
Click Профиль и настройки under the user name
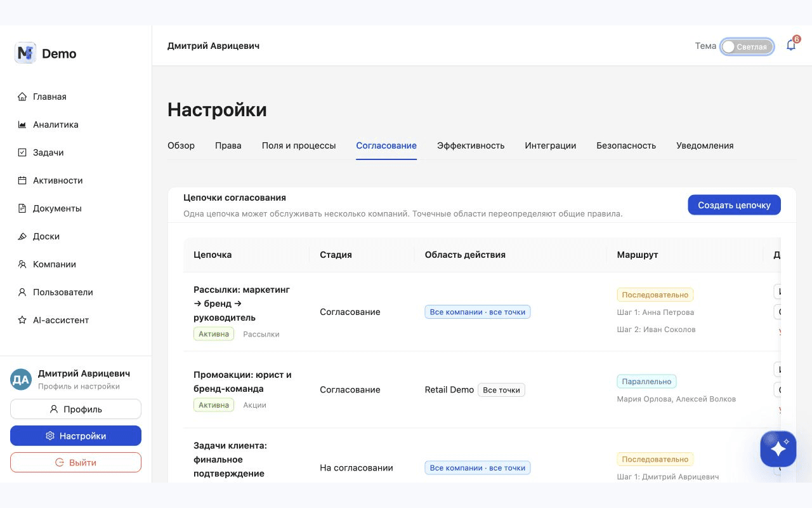[x=79, y=386]
